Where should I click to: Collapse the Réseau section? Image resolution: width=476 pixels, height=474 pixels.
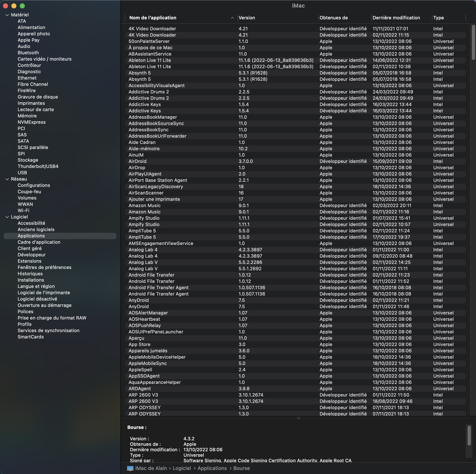coord(7,179)
